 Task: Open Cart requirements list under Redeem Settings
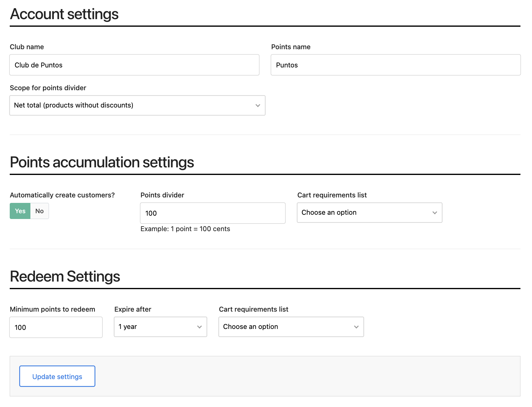pyautogui.click(x=291, y=327)
